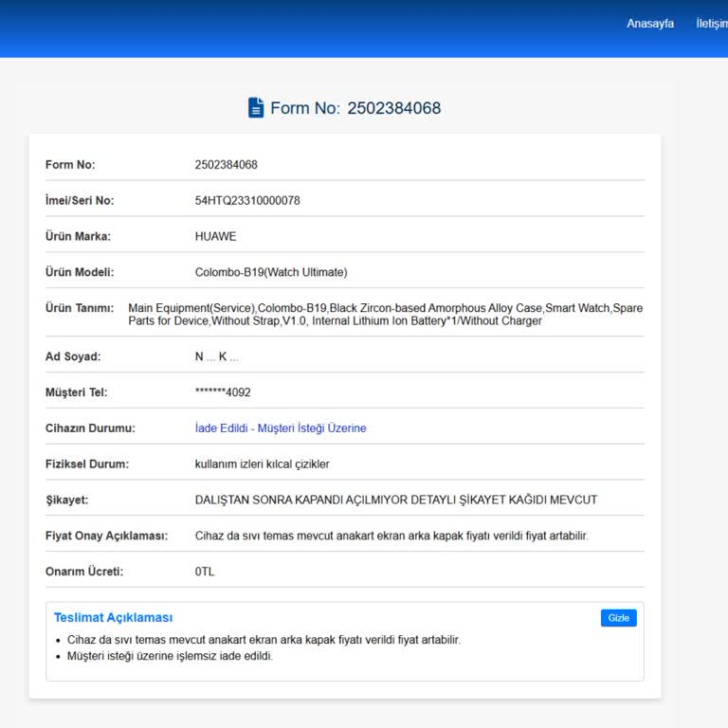
Task: Click the Ad Soyad value N ... K ...
Action: coord(216,357)
